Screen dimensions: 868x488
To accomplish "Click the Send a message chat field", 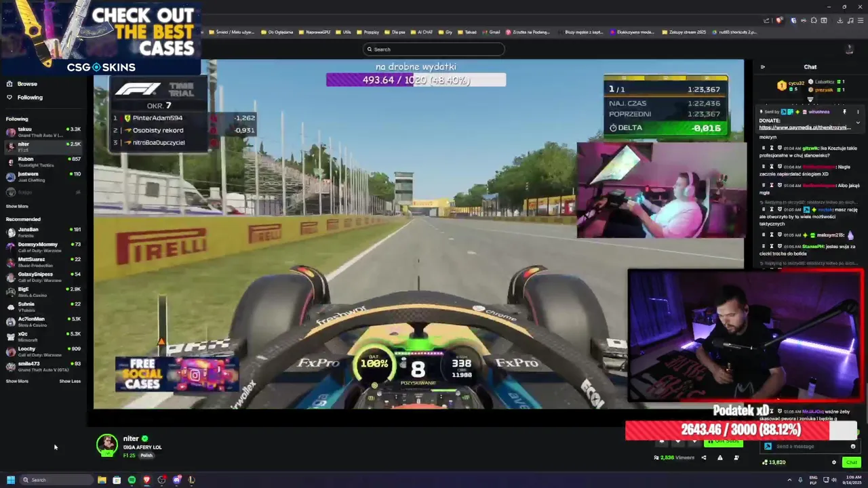I will tap(810, 447).
